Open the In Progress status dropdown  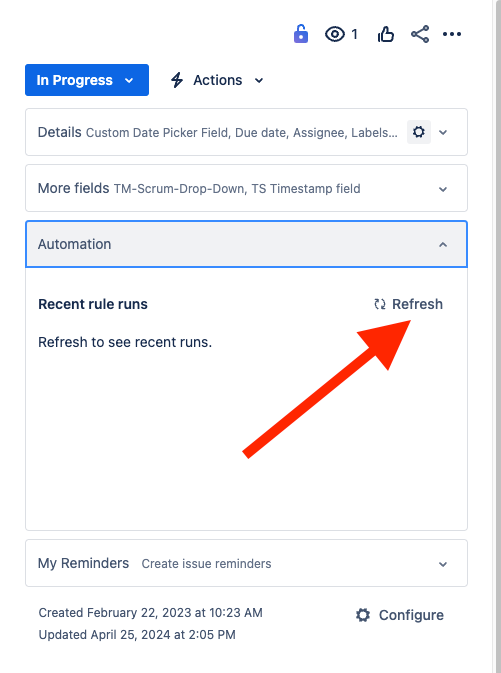[x=87, y=80]
